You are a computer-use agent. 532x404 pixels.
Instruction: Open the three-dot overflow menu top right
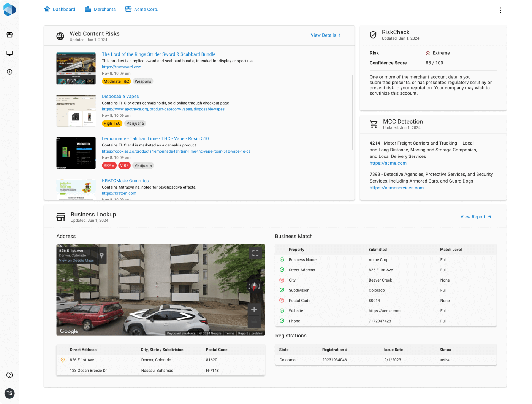[x=500, y=10]
